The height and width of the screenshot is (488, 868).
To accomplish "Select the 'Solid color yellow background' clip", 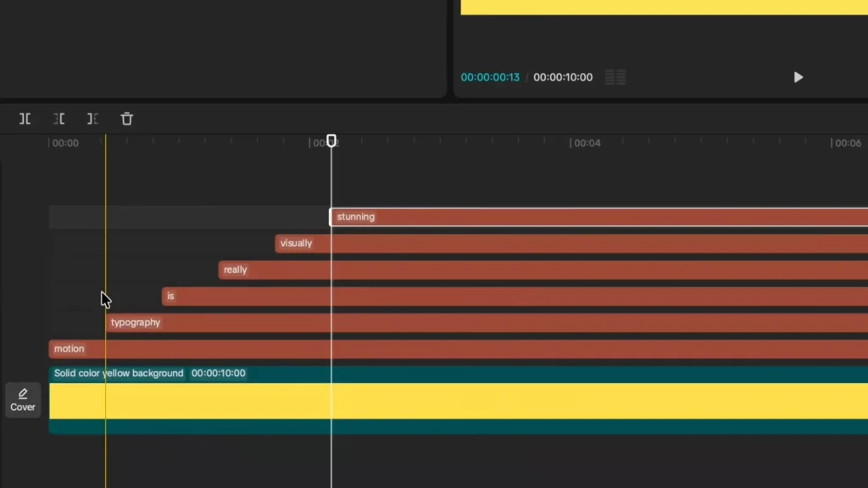I will [119, 373].
